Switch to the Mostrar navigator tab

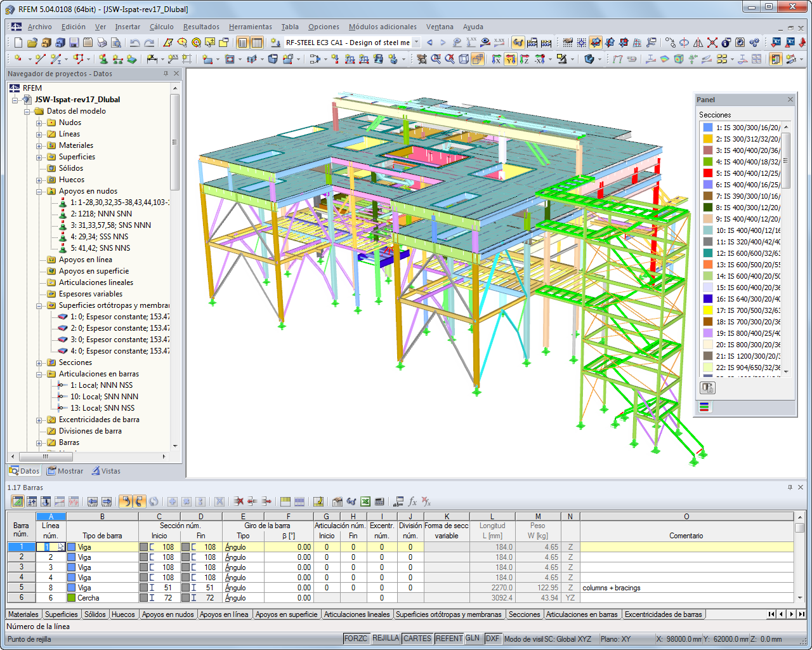(65, 471)
